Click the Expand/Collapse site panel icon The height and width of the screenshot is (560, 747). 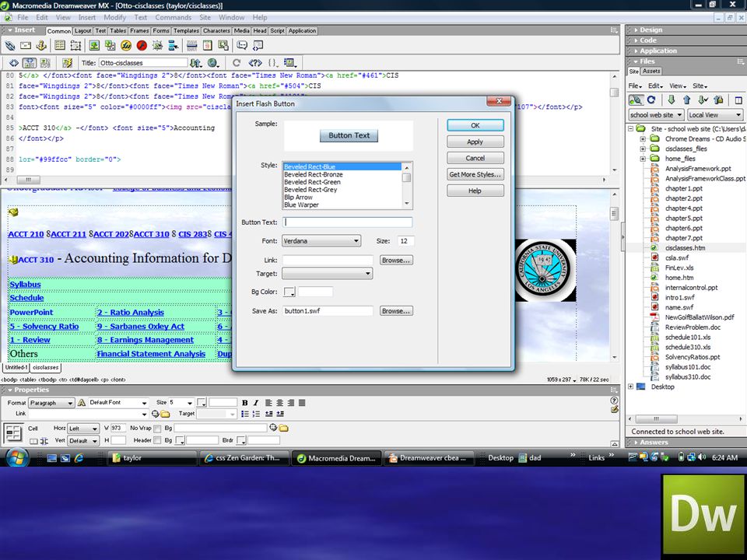738,100
